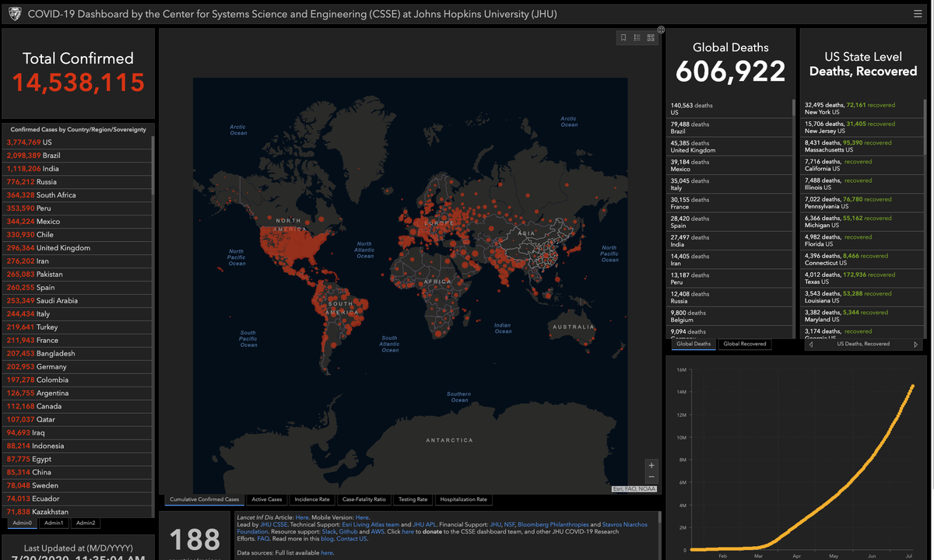Image resolution: width=934 pixels, height=560 pixels.
Task: Open the Github resource link
Action: 349,532
